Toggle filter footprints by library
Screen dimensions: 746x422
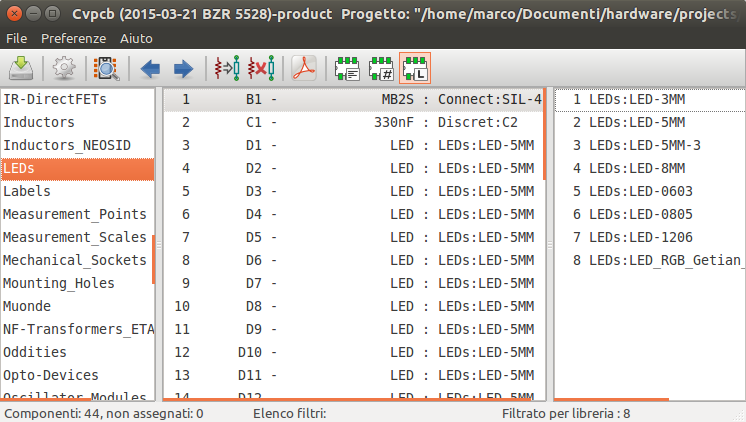pos(415,69)
